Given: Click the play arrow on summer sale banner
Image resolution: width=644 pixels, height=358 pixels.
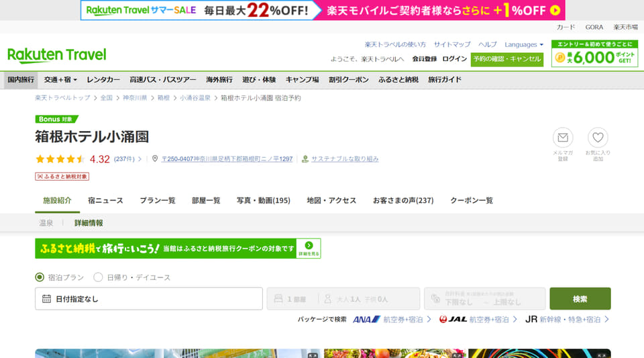Looking at the screenshot, I should [x=555, y=10].
